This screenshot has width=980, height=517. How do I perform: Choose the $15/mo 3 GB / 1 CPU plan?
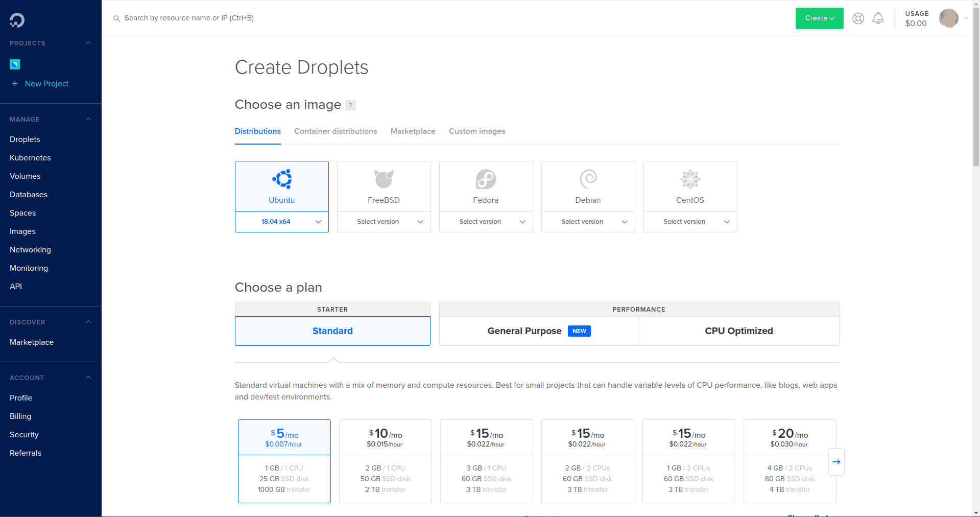[487, 461]
